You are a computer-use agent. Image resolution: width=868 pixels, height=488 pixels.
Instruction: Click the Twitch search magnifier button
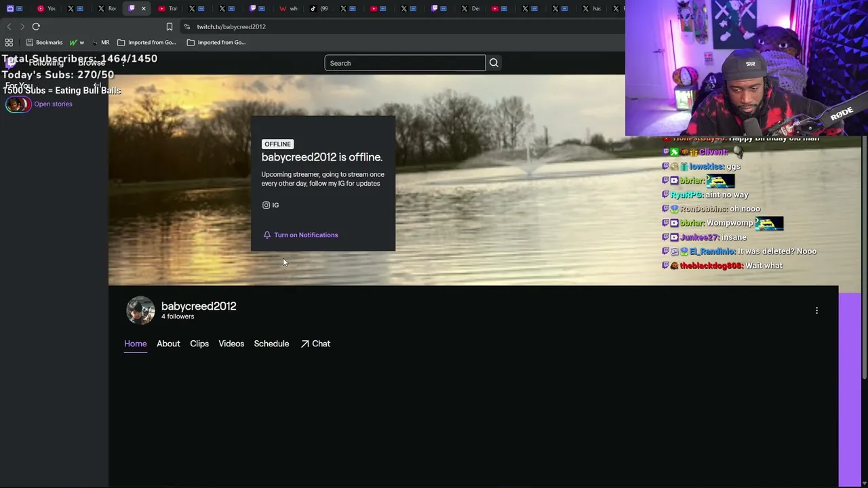coord(494,63)
